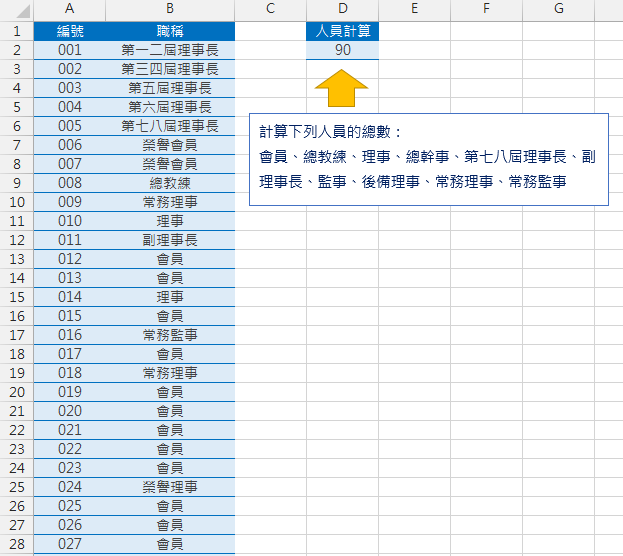
Task: Select cell with number 016
Action: click(x=70, y=335)
